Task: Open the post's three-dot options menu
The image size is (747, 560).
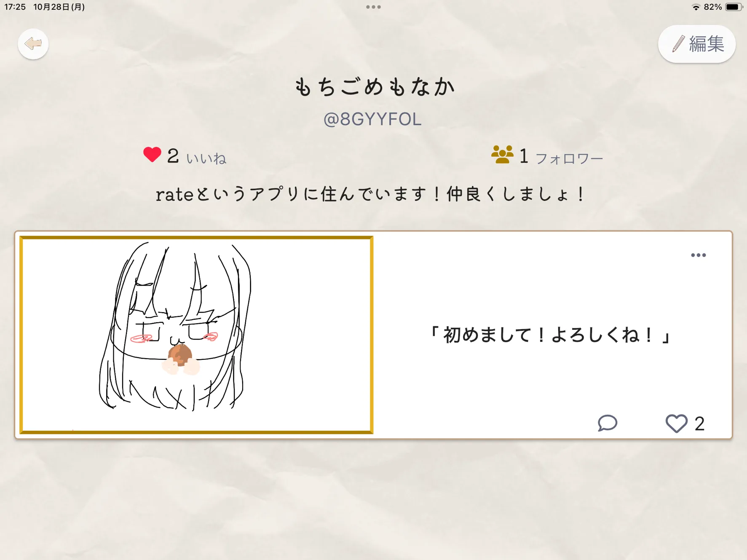Action: pos(698,255)
